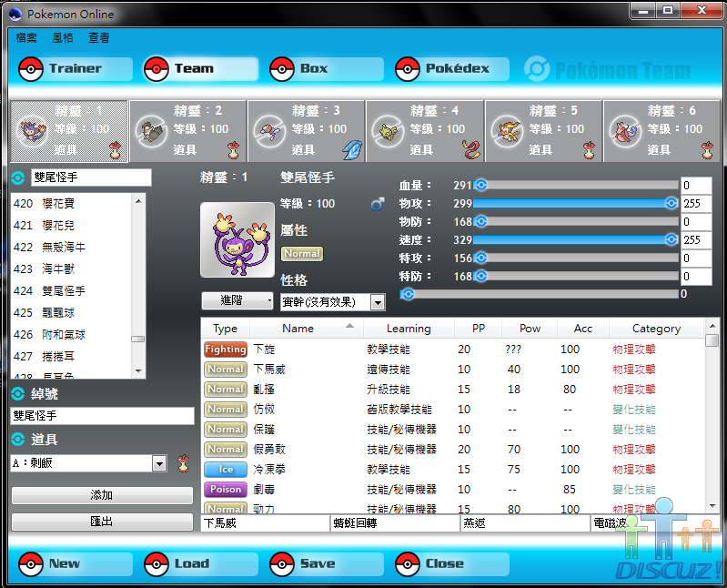The height and width of the screenshot is (588, 727).
Task: Open the 道具 item dropdown
Action: 88,463
